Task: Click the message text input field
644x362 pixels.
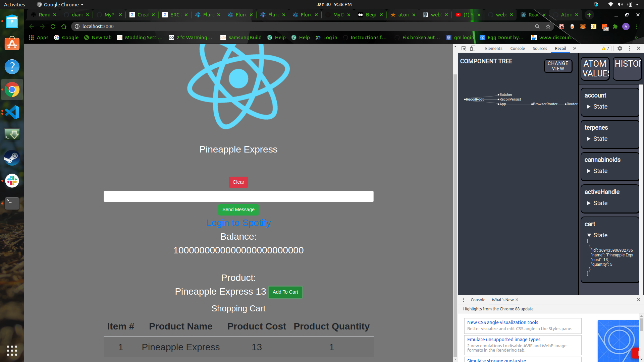Action: click(238, 196)
